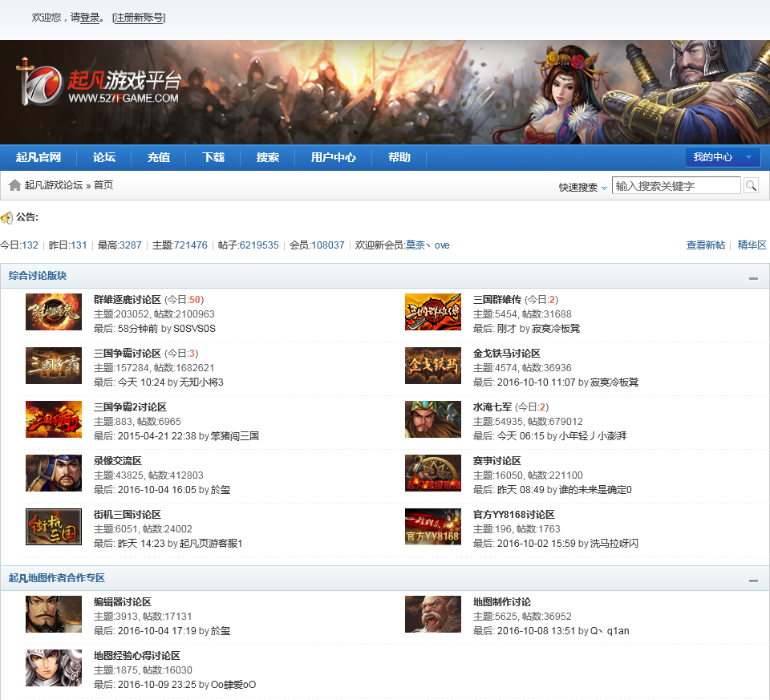Click the 公告 speaker icon
Viewport: 770px width, 700px height.
point(7,217)
